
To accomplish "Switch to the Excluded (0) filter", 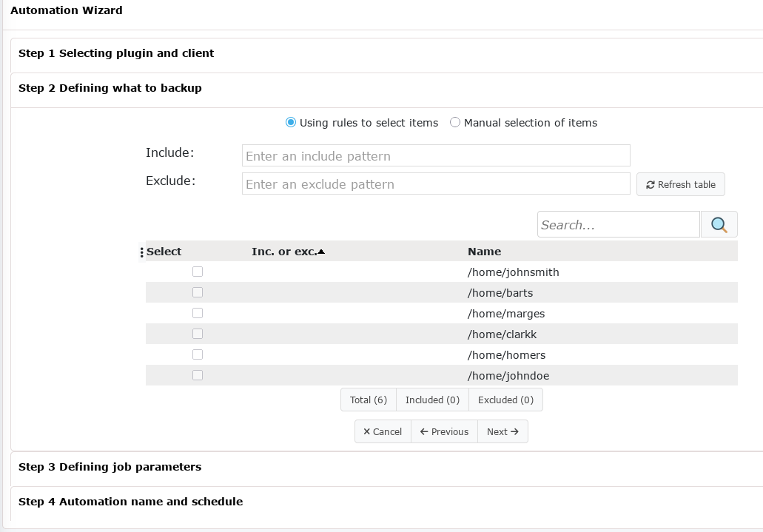I will coord(505,400).
